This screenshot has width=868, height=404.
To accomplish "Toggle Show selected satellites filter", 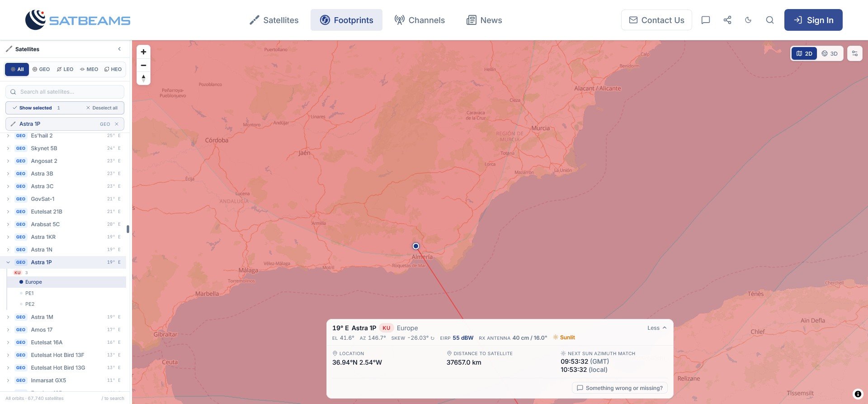I will point(32,108).
